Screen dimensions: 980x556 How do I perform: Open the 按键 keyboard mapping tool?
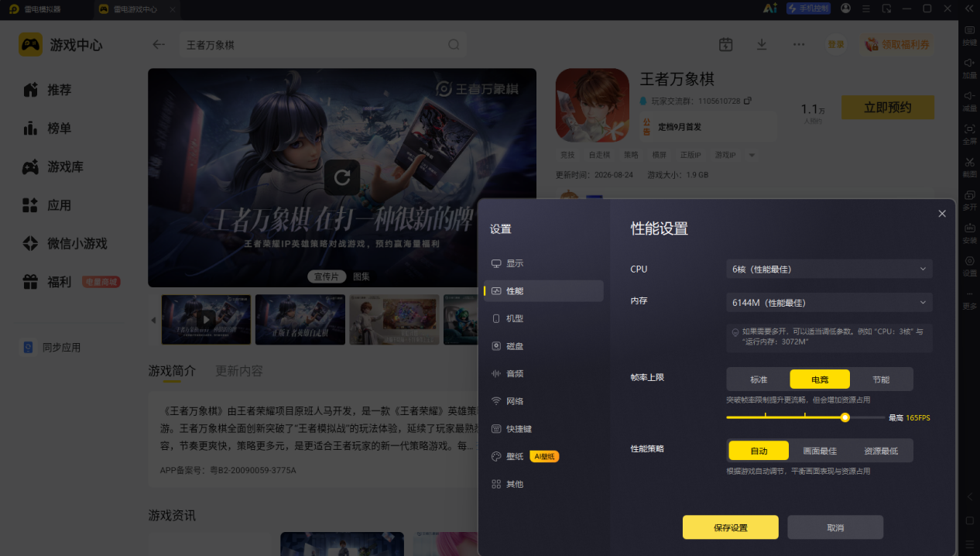[x=969, y=35]
